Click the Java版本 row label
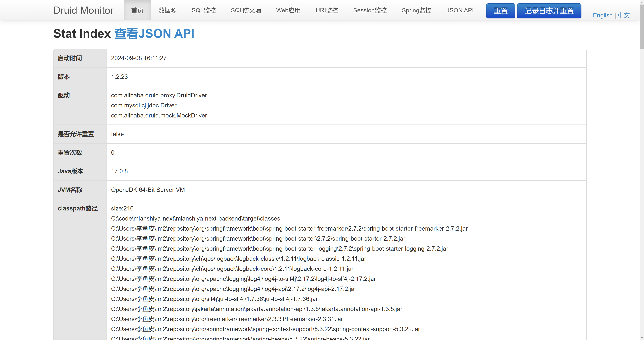The image size is (644, 340). point(70,171)
